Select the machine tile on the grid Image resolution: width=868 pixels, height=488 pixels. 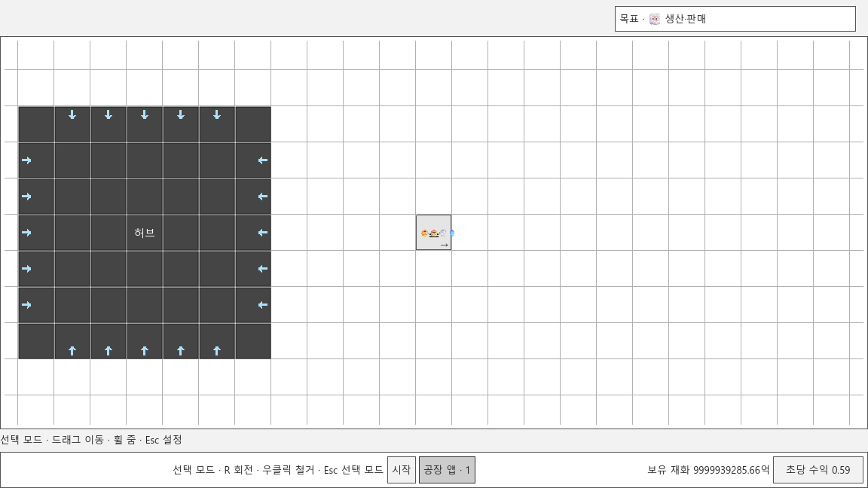click(x=433, y=233)
